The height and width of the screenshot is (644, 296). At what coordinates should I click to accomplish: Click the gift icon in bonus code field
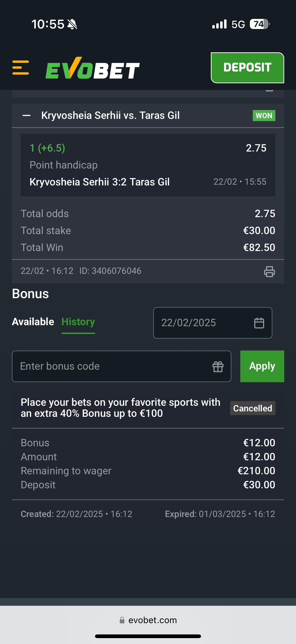pyautogui.click(x=218, y=367)
